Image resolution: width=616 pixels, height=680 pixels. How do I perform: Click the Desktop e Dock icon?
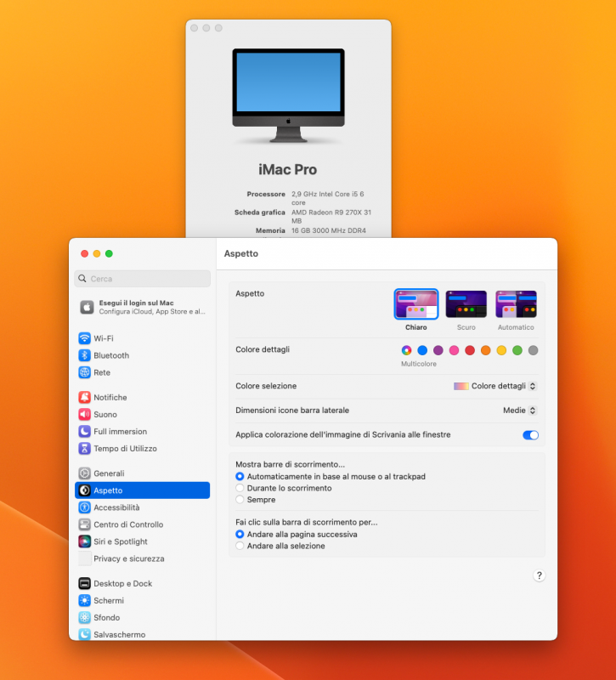pos(84,583)
